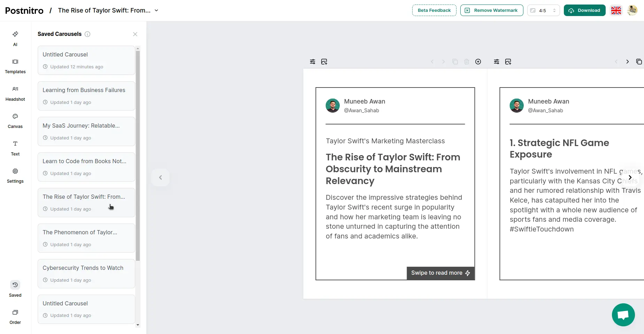Open the Templates sidebar section
This screenshot has width=644, height=334.
[x=15, y=66]
